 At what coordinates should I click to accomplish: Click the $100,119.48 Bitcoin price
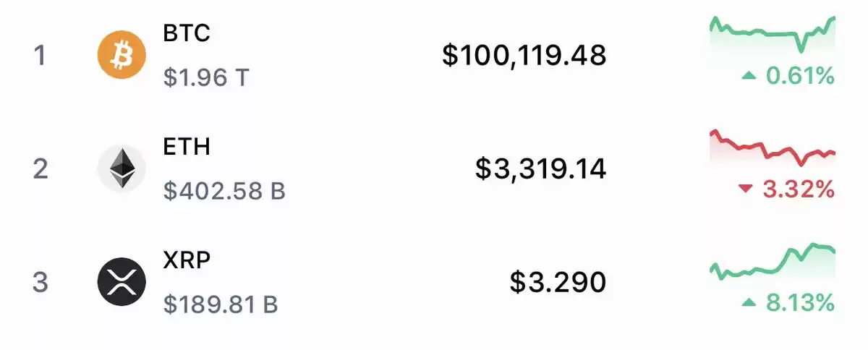tap(524, 55)
